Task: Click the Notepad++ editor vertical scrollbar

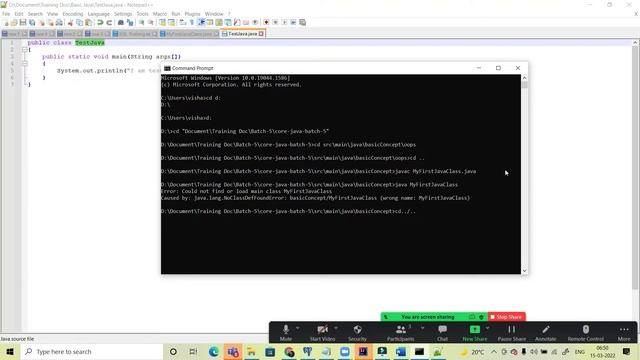Action: pos(636,167)
